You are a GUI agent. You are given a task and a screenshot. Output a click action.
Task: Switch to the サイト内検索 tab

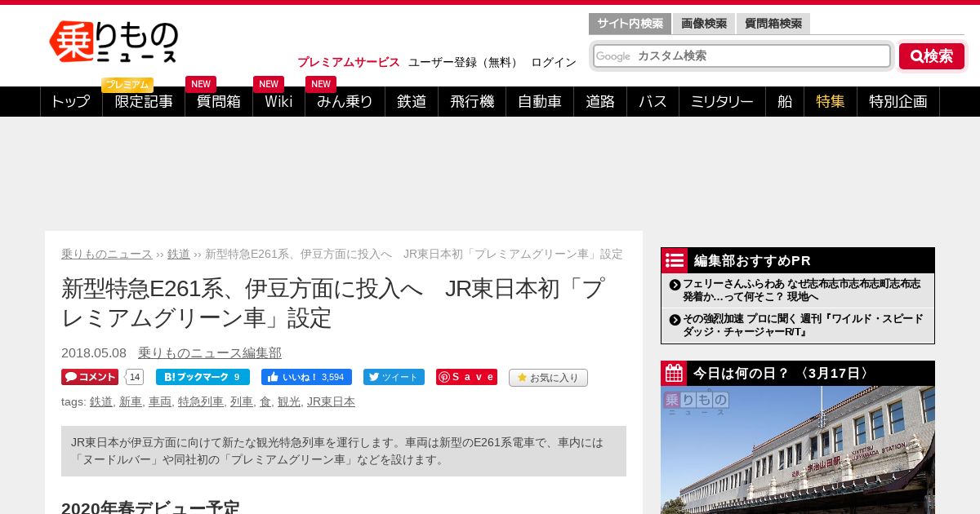click(630, 24)
